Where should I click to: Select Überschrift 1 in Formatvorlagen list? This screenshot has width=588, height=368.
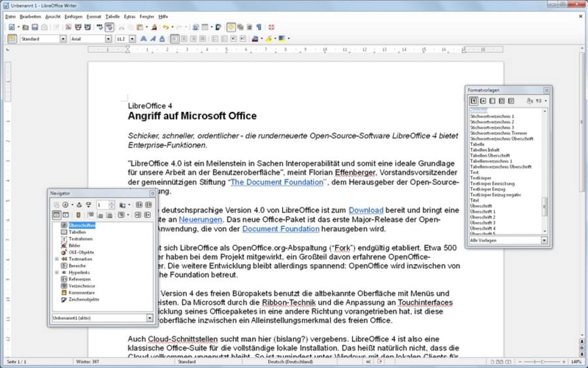(x=483, y=212)
